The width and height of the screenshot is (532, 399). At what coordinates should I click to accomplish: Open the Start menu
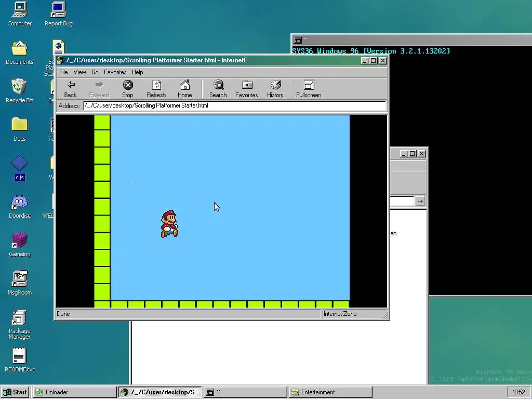click(x=15, y=392)
